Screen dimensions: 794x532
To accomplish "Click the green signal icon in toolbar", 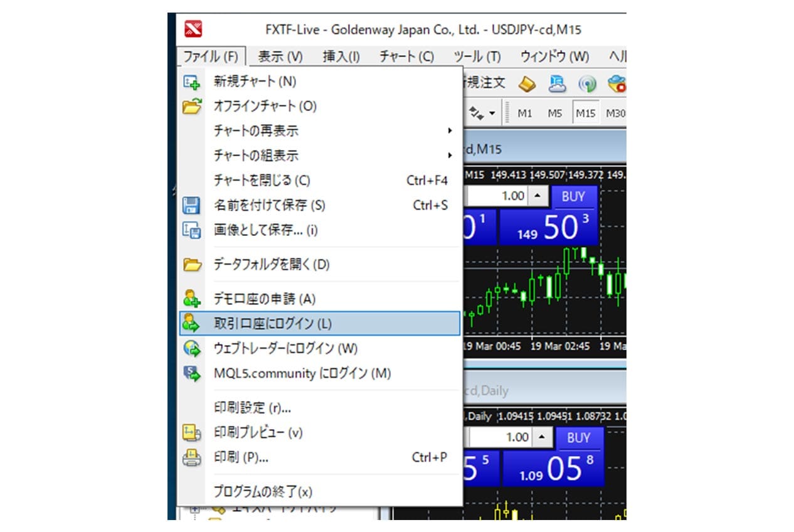I will coord(587,83).
